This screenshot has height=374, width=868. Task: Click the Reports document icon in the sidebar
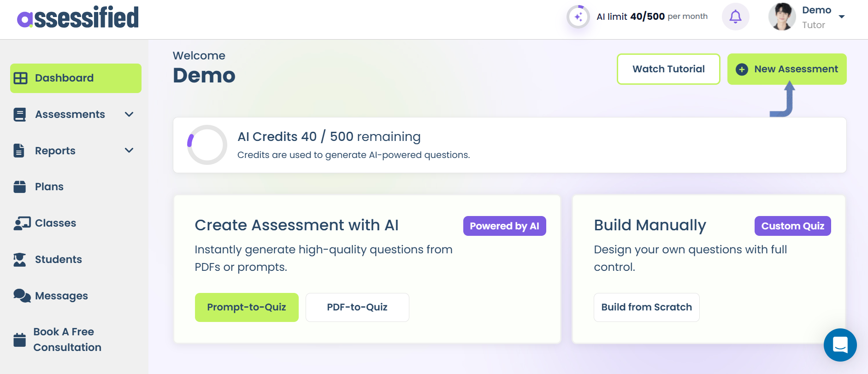(x=19, y=151)
